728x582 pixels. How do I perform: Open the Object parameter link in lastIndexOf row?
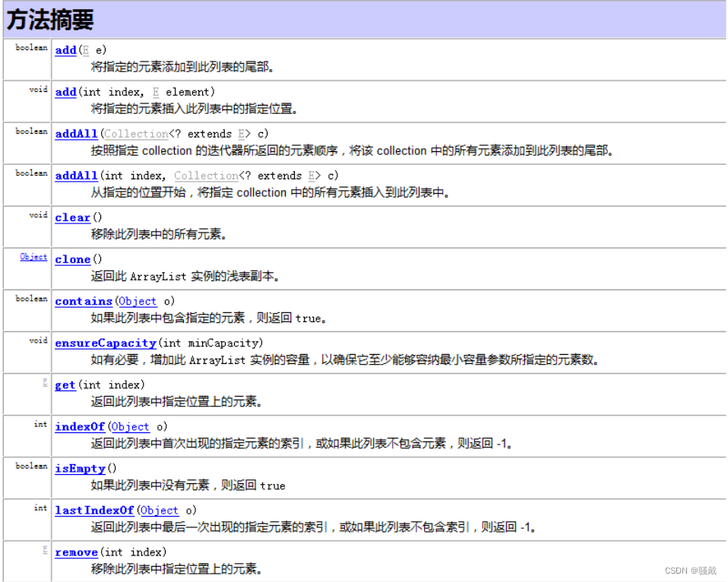160,510
